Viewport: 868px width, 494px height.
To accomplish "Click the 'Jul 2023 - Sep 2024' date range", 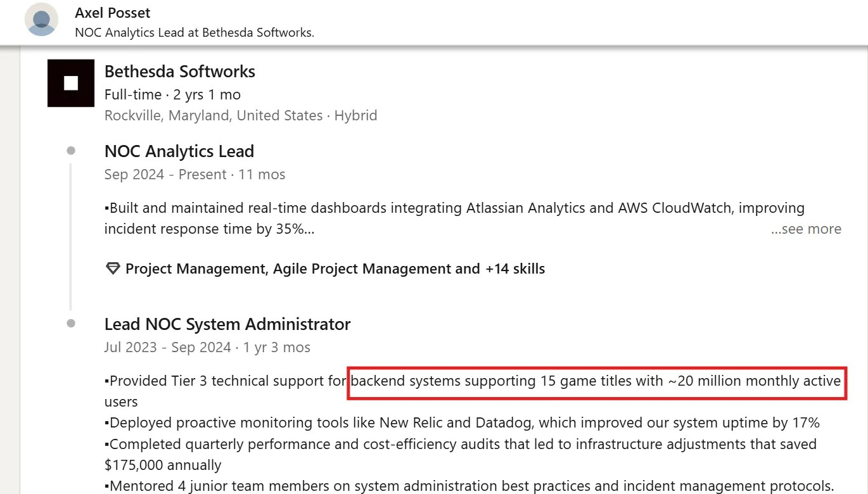I will point(167,347).
